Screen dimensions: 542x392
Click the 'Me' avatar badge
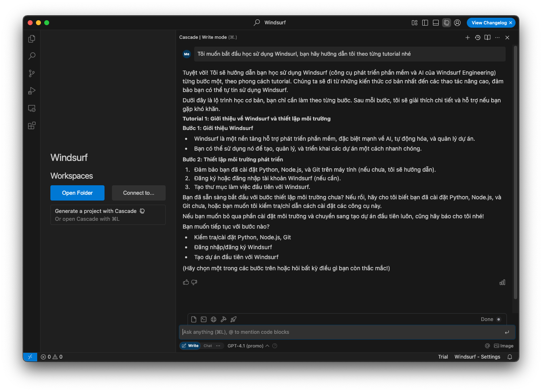[187, 54]
